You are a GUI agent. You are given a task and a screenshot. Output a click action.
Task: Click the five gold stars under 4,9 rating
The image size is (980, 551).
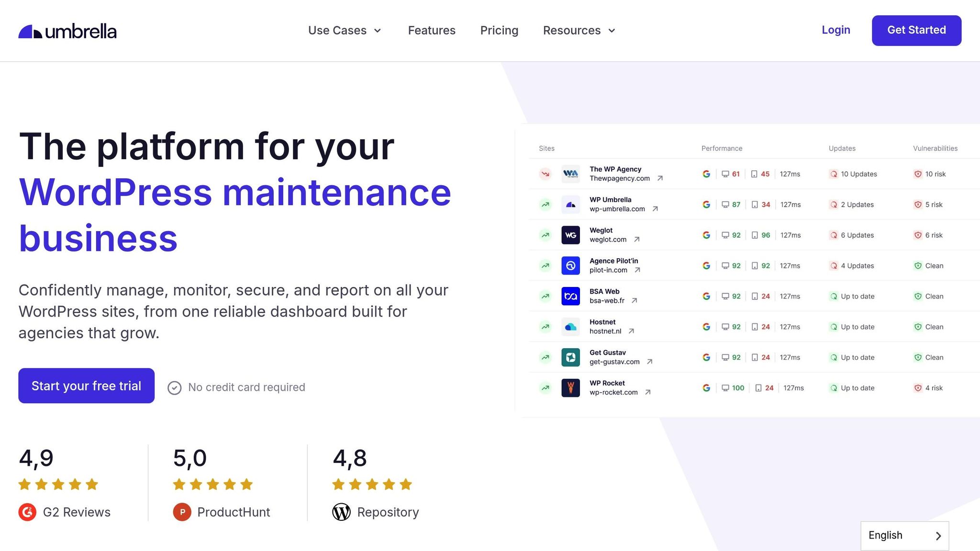pyautogui.click(x=58, y=485)
